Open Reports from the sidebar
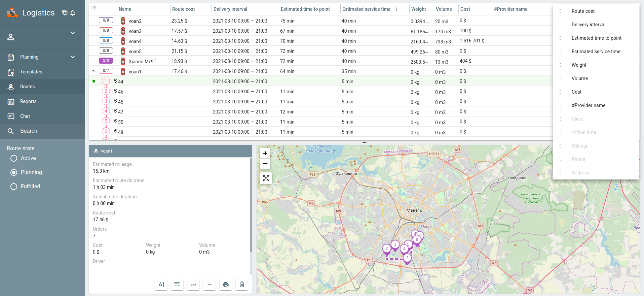This screenshot has width=644, height=296. pos(28,101)
